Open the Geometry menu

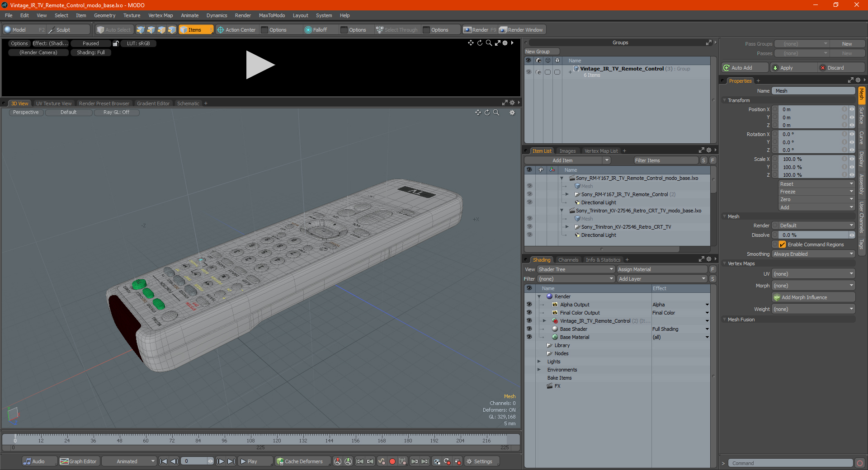pyautogui.click(x=104, y=15)
